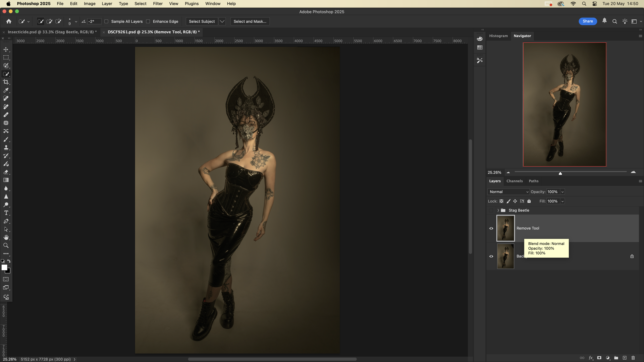Select the Horizontal Type tool
Viewport: 644px width, 362px height.
[x=6, y=213]
